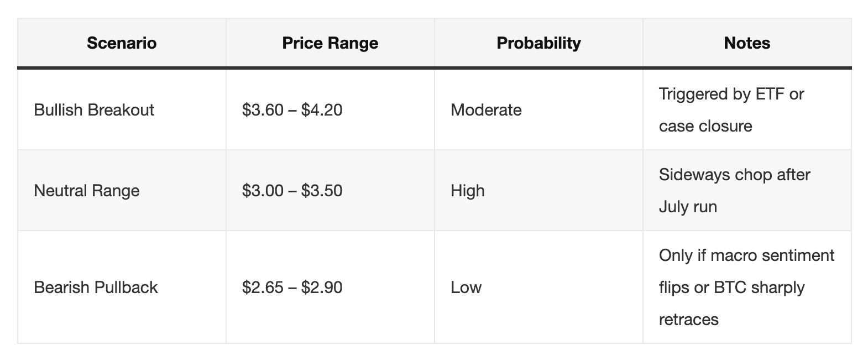This screenshot has height=356, width=868.
Task: Select the 'Triggered by ETF or case closure' note
Action: pos(731,110)
